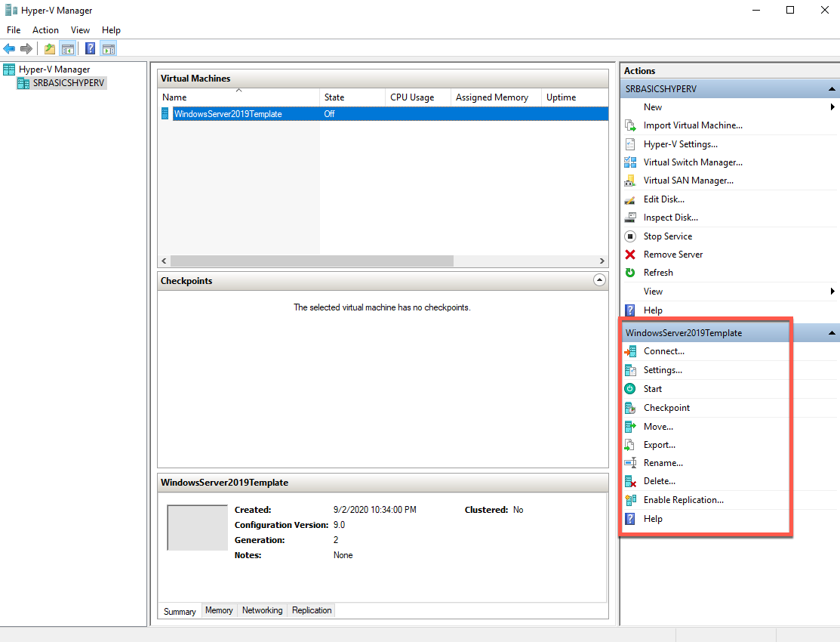This screenshot has width=840, height=642.
Task: Minimize the Hyper-V Manager window
Action: (756, 10)
